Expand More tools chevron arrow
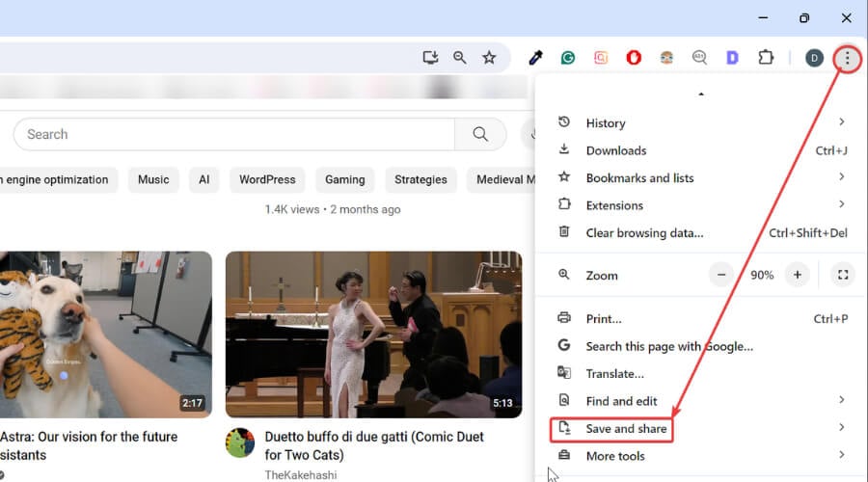The height and width of the screenshot is (482, 868). point(841,454)
